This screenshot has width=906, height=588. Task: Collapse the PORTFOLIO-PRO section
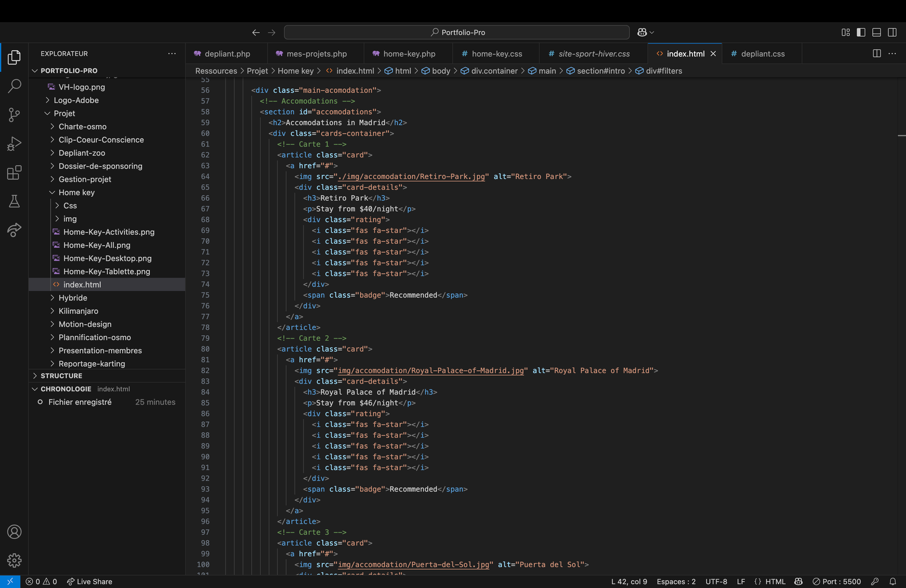(x=107, y=71)
